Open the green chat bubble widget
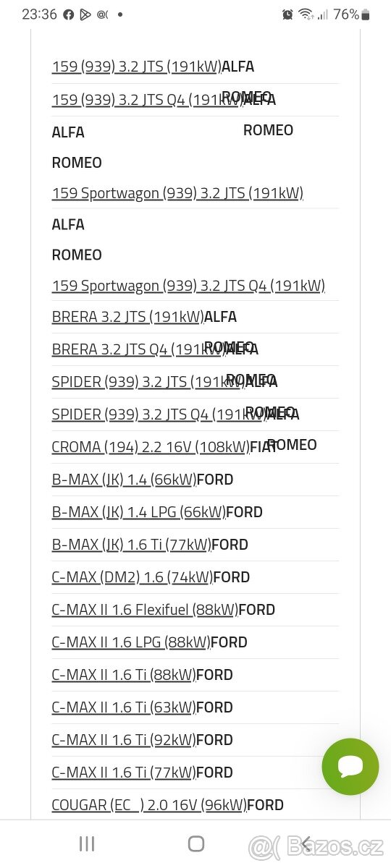This screenshot has width=391, height=868. click(350, 767)
